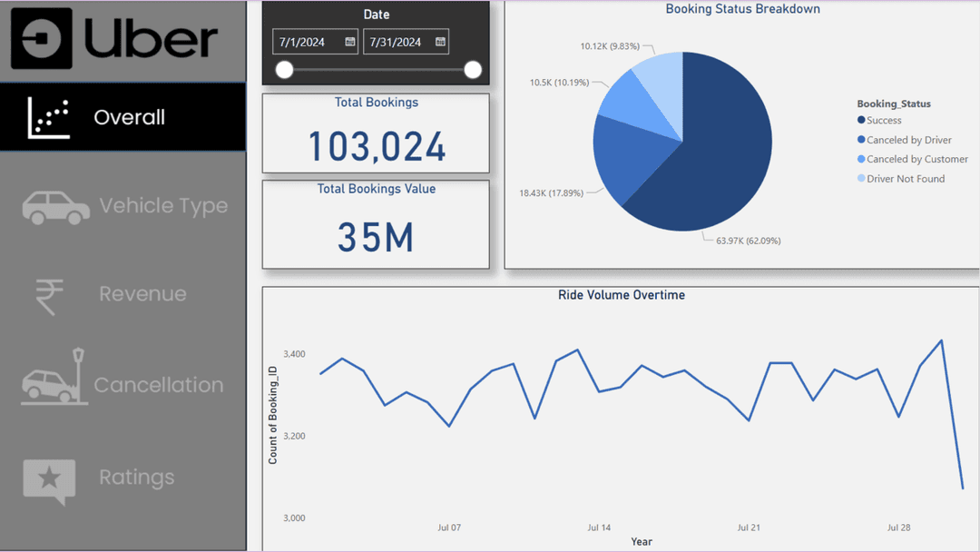Toggle the Canceled by Driver legend item
The image size is (980, 552).
click(908, 141)
